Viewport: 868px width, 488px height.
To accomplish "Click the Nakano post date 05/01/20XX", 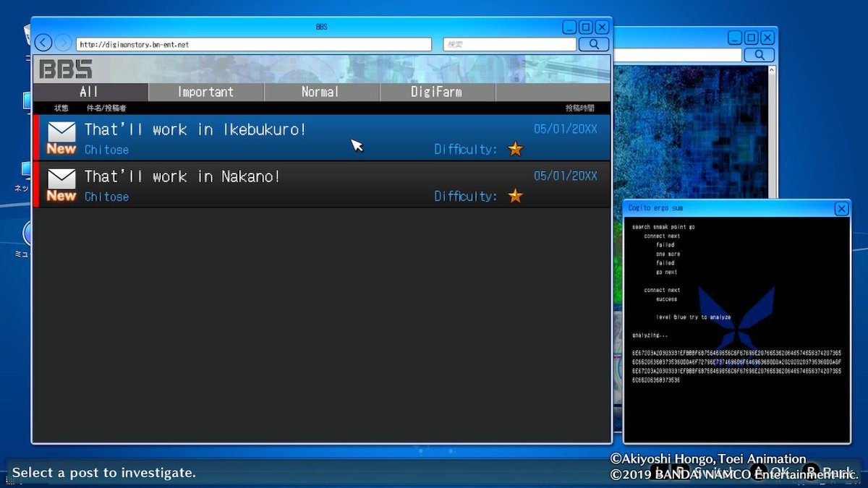I will (x=566, y=176).
